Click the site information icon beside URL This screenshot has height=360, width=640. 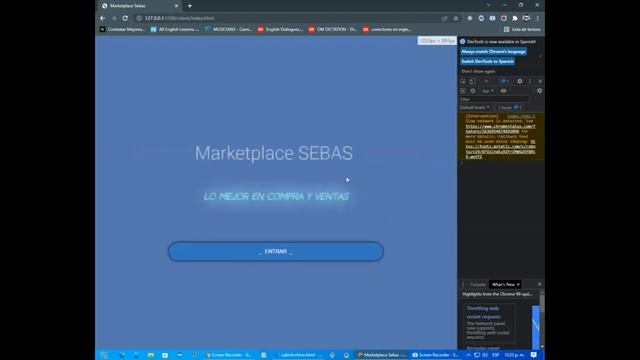click(139, 18)
